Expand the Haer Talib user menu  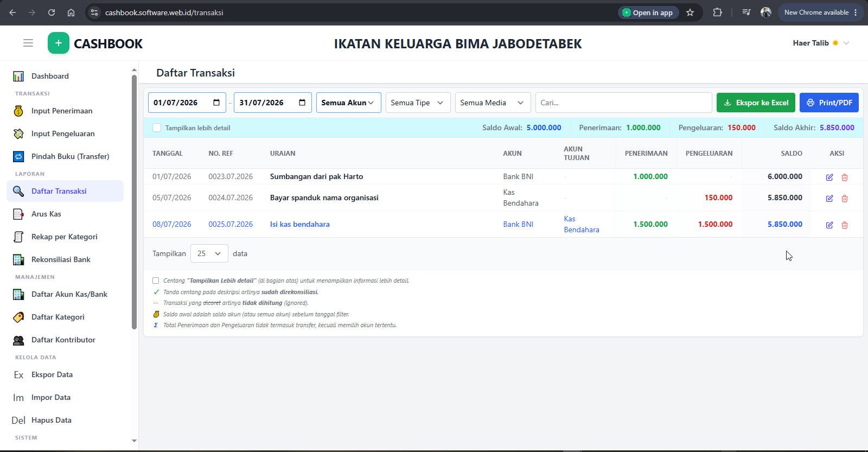820,43
